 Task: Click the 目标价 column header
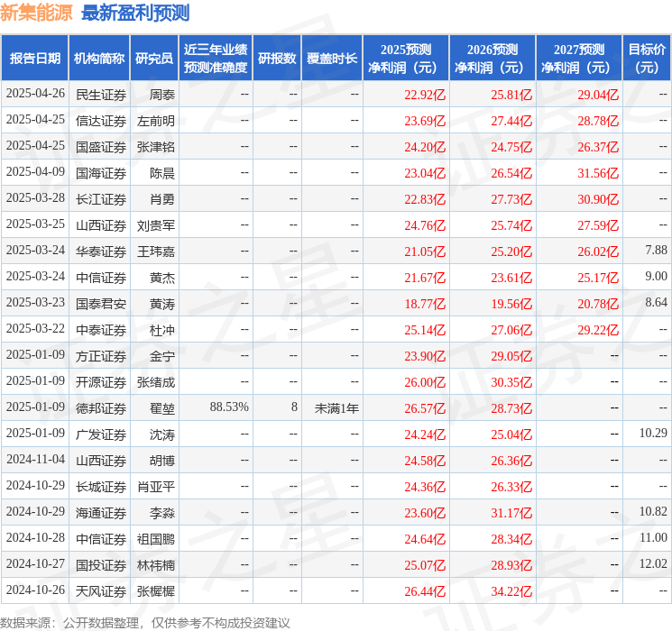click(x=647, y=59)
